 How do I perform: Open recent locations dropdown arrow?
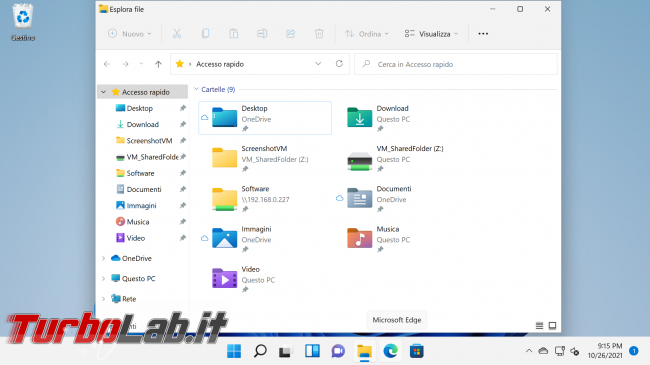pos(141,64)
